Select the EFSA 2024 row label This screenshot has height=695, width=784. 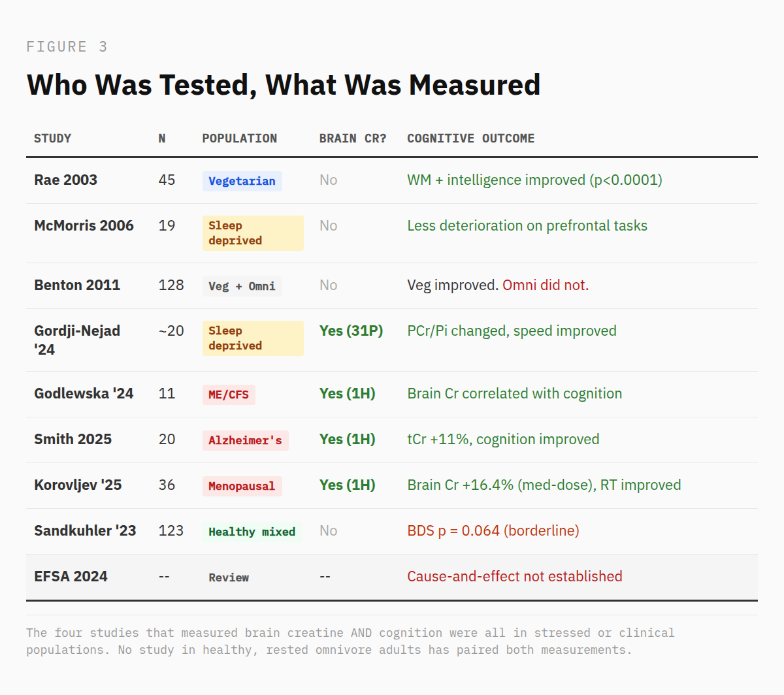(x=71, y=576)
